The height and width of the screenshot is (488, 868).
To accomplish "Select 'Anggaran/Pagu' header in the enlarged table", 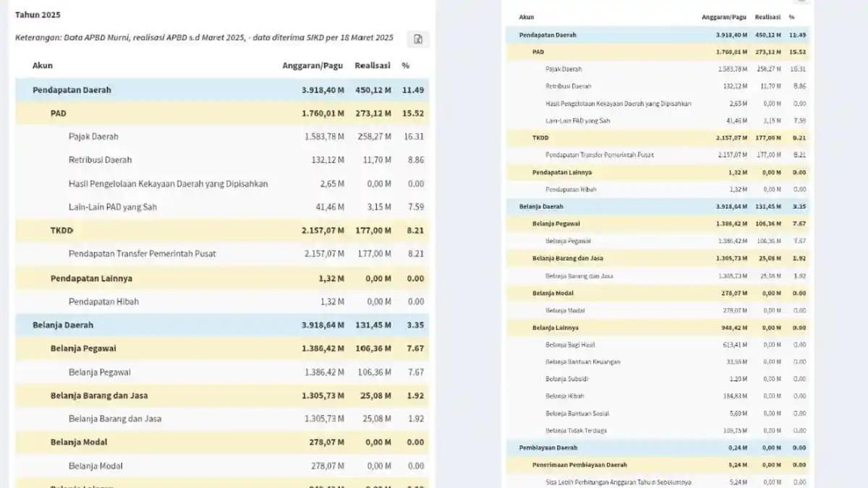I will pos(312,66).
